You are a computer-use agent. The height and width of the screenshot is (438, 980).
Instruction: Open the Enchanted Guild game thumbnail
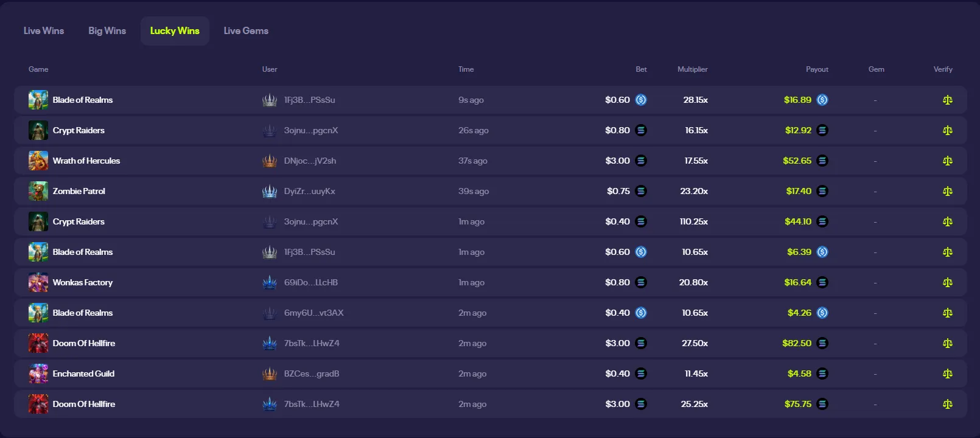(x=38, y=374)
